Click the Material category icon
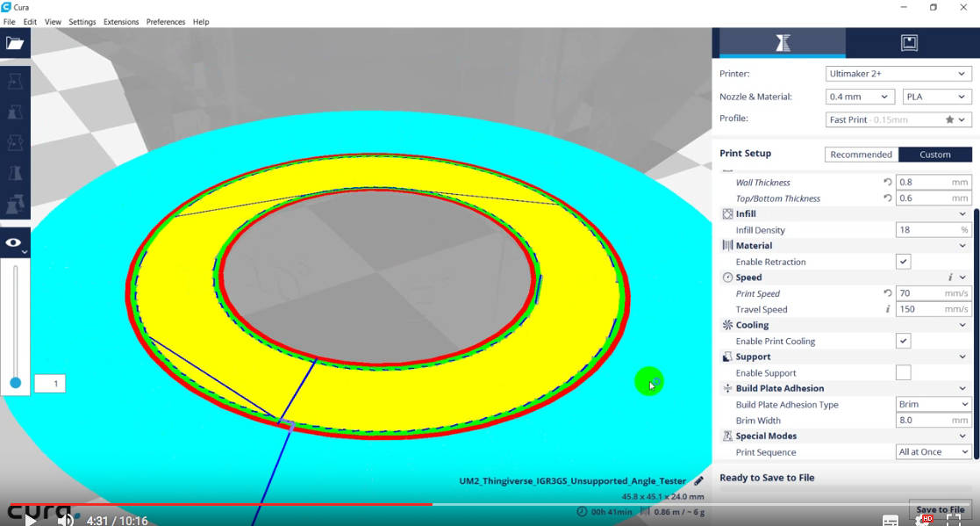980x526 pixels. 727,245
